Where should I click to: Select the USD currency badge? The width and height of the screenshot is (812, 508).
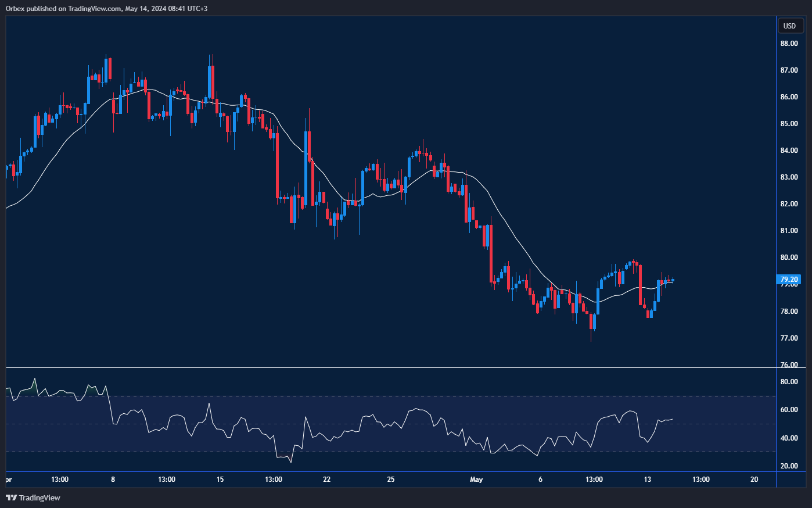(791, 26)
